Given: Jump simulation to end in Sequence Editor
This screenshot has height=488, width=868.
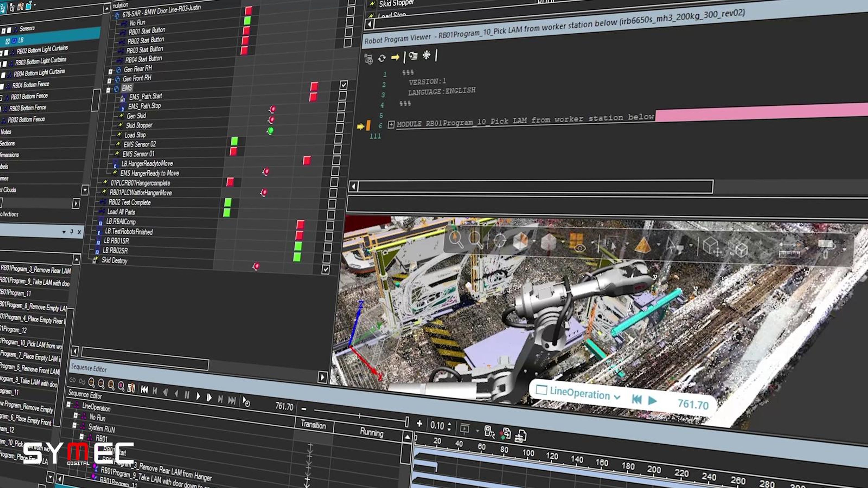Looking at the screenshot, I should [231, 400].
